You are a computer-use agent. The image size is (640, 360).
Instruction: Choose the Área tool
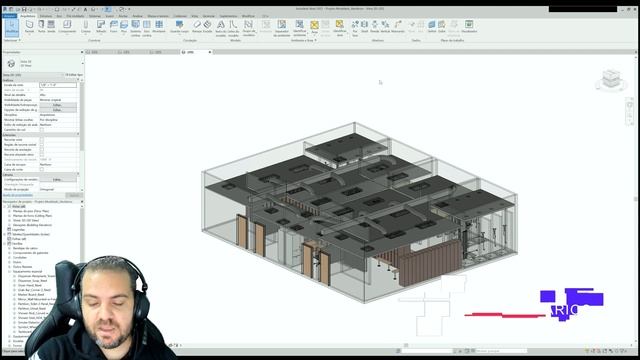[314, 27]
